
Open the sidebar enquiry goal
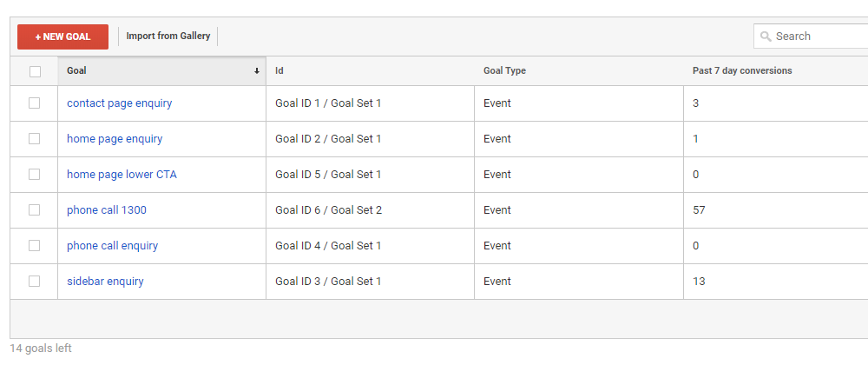[x=105, y=282]
